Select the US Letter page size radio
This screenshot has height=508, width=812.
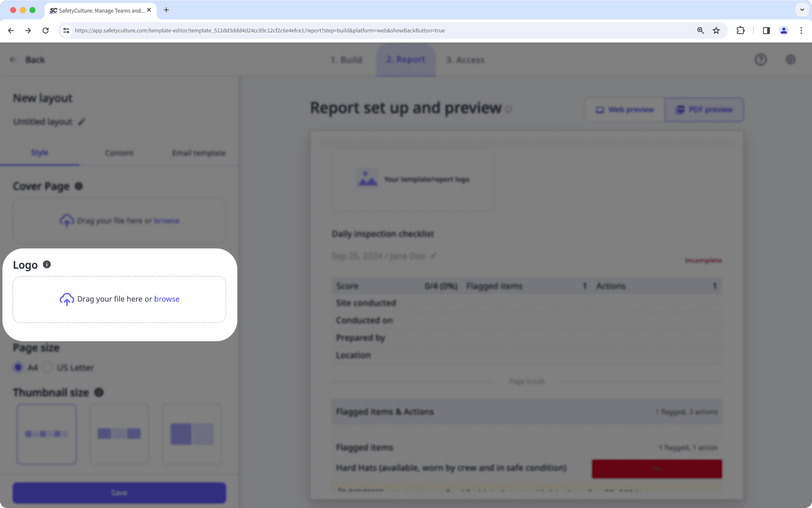(47, 367)
